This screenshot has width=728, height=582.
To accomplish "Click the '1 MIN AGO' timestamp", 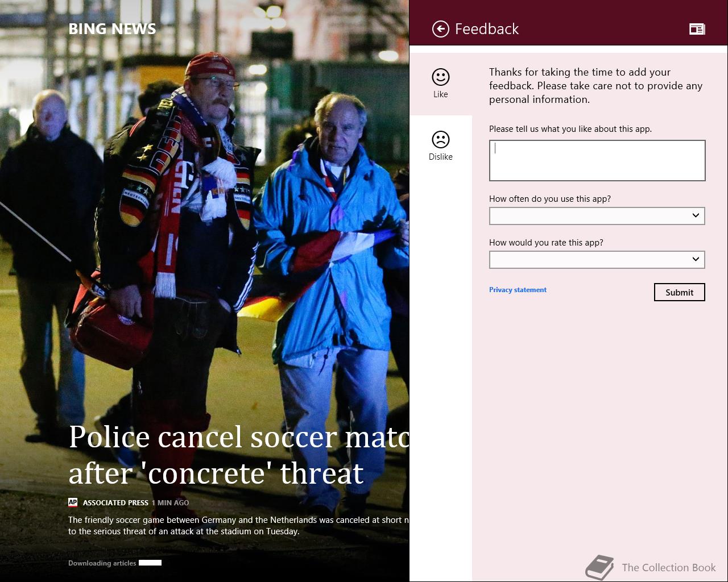I will point(170,503).
